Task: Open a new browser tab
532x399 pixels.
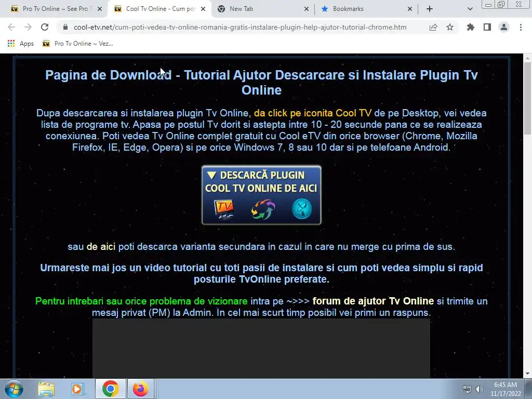Action: (430, 9)
